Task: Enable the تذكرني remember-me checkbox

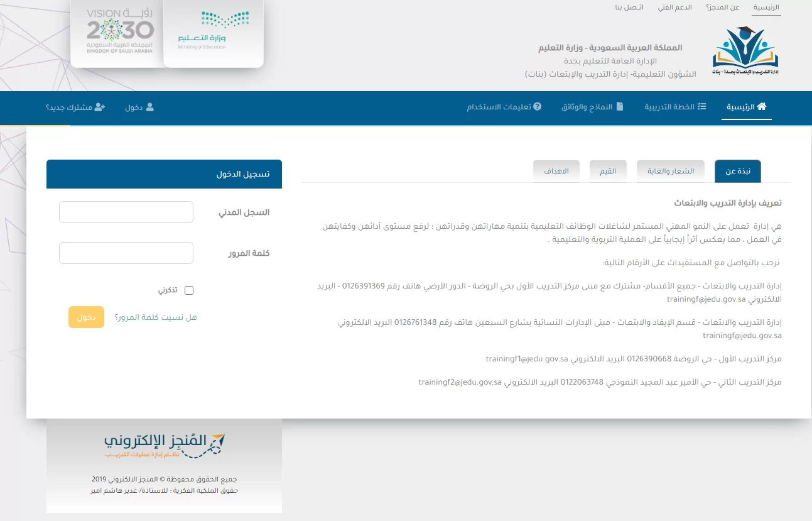Action: coord(189,290)
